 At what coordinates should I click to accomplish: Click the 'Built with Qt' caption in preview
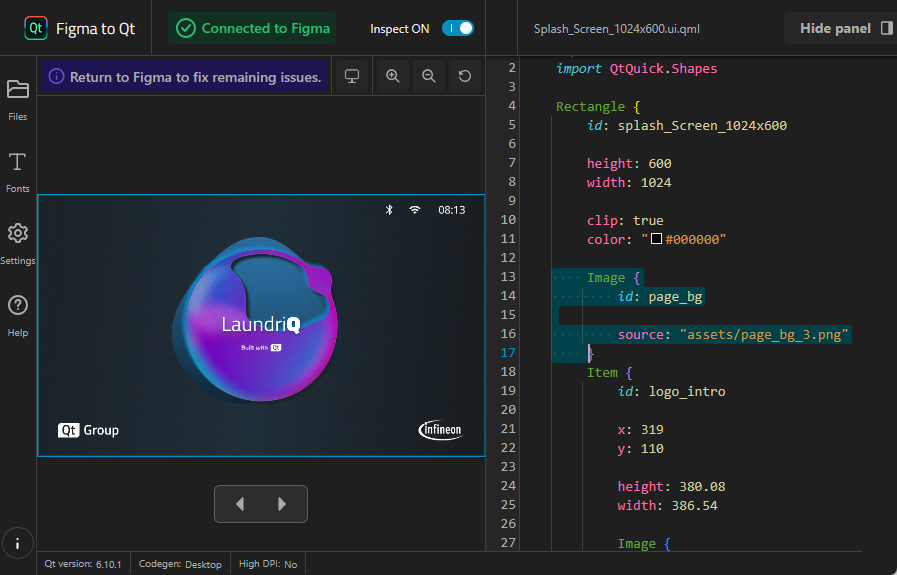pos(261,347)
